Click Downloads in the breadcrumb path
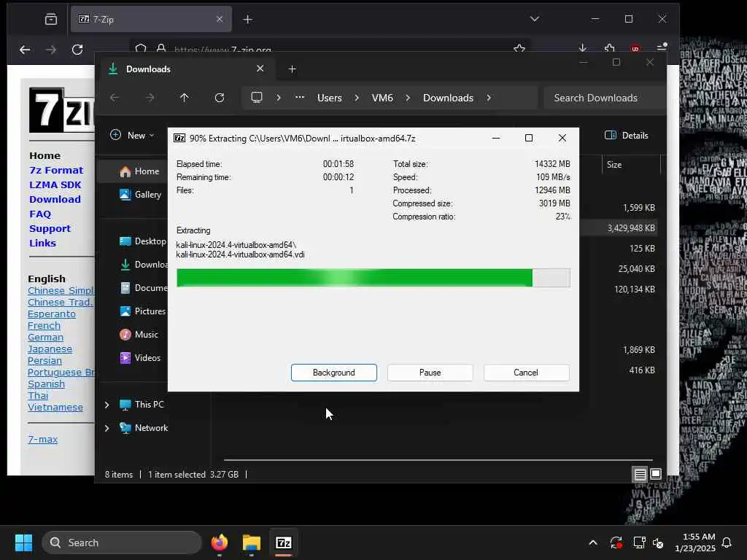This screenshot has height=560, width=747. (x=448, y=98)
